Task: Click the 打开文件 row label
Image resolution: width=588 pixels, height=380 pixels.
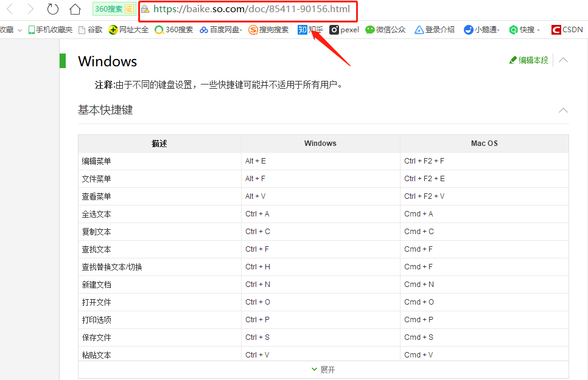Action: pyautogui.click(x=96, y=302)
